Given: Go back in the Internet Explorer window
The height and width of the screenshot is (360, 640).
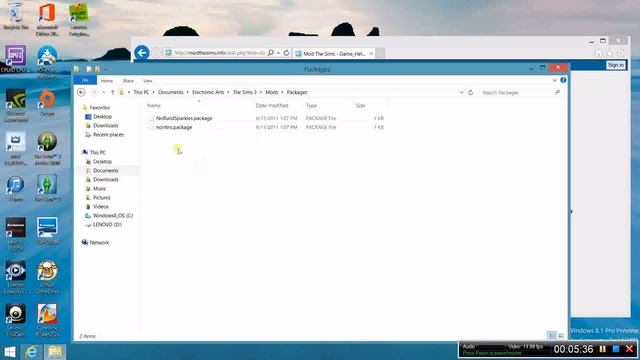Looking at the screenshot, I should [142, 53].
